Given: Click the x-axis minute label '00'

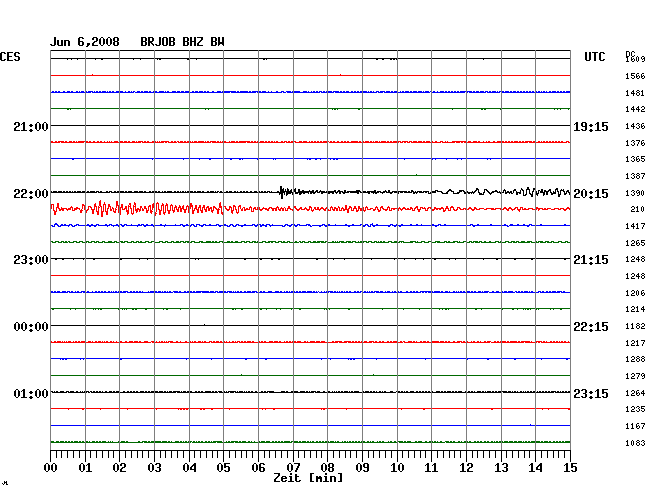Looking at the screenshot, I should click(x=51, y=467).
